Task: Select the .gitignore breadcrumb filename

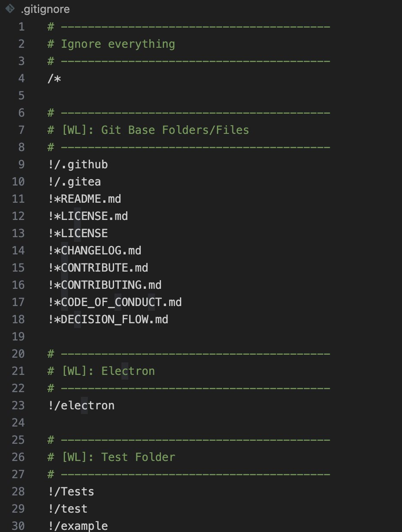Action: point(45,9)
